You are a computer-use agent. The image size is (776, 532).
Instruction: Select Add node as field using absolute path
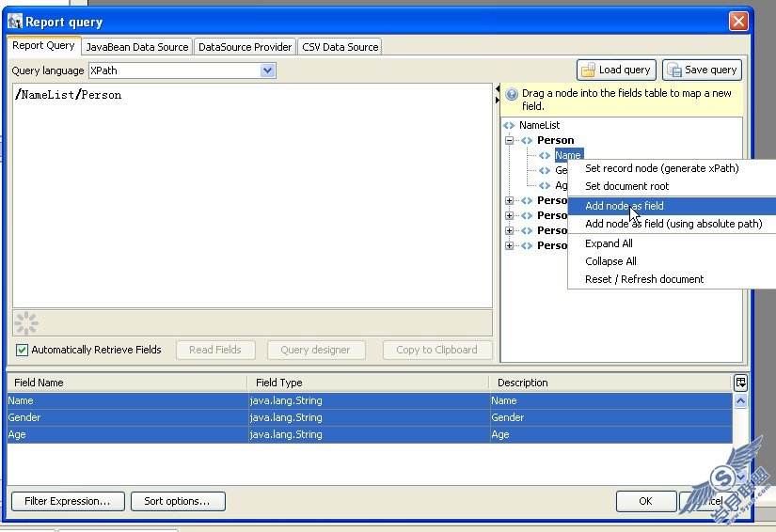(x=672, y=224)
